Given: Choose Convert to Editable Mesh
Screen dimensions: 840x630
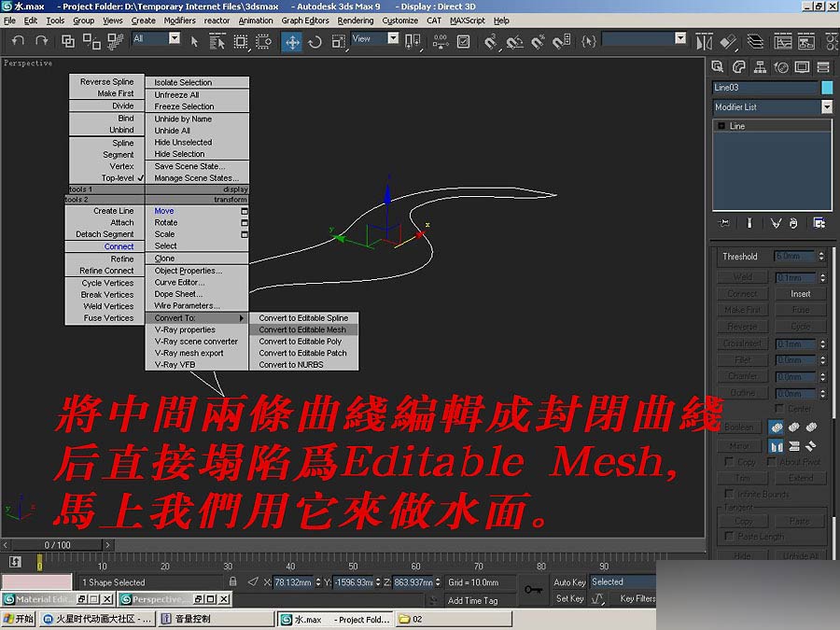Looking at the screenshot, I should pos(301,329).
